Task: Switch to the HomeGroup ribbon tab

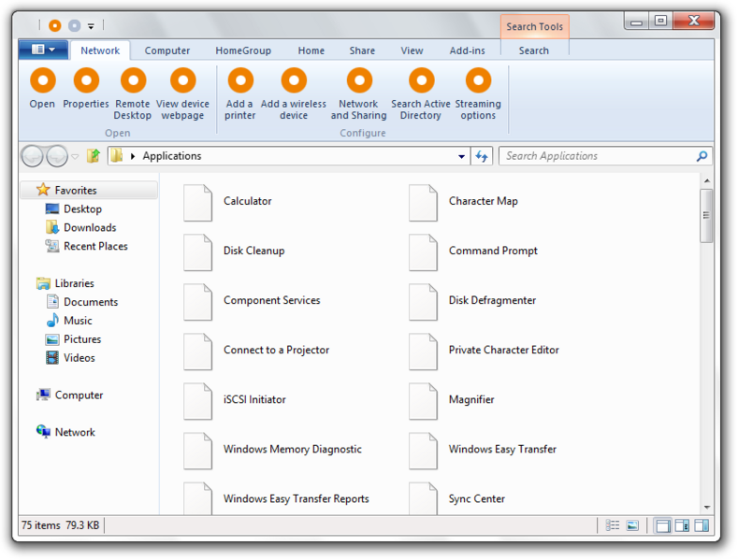Action: (x=243, y=50)
